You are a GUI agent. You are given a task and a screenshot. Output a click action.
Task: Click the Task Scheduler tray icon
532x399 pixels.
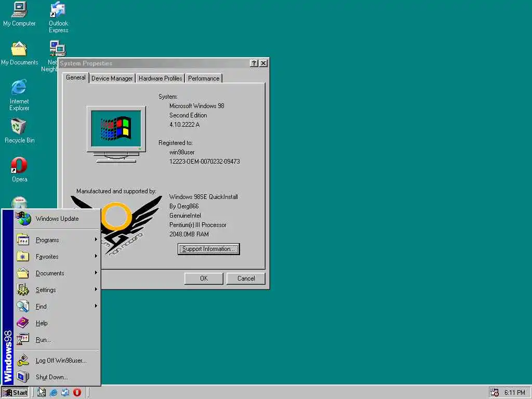click(x=495, y=393)
